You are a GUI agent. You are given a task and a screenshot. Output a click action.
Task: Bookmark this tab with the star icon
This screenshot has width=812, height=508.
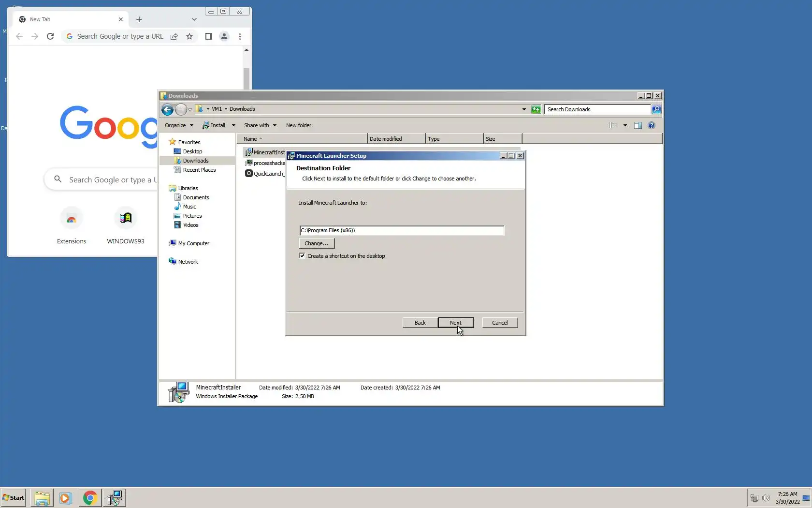point(189,36)
